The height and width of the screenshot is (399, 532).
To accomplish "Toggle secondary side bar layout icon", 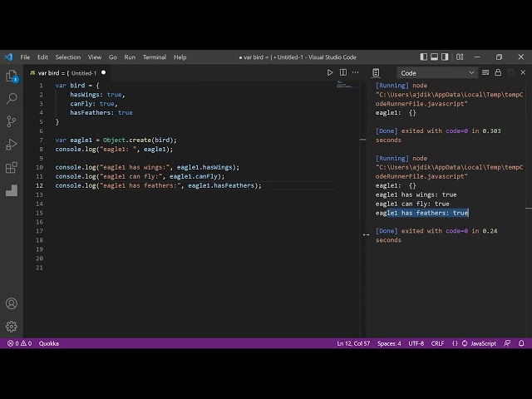I will point(445,57).
